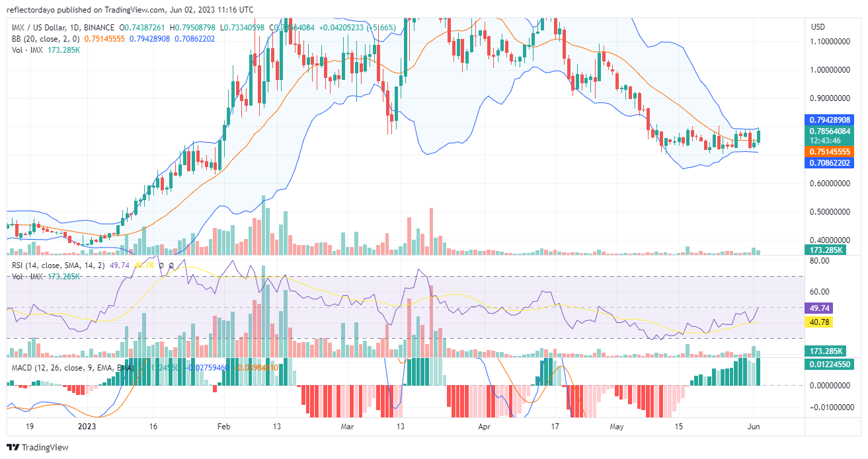Click the Jun label on time axis
The image size is (868, 459).
click(754, 426)
